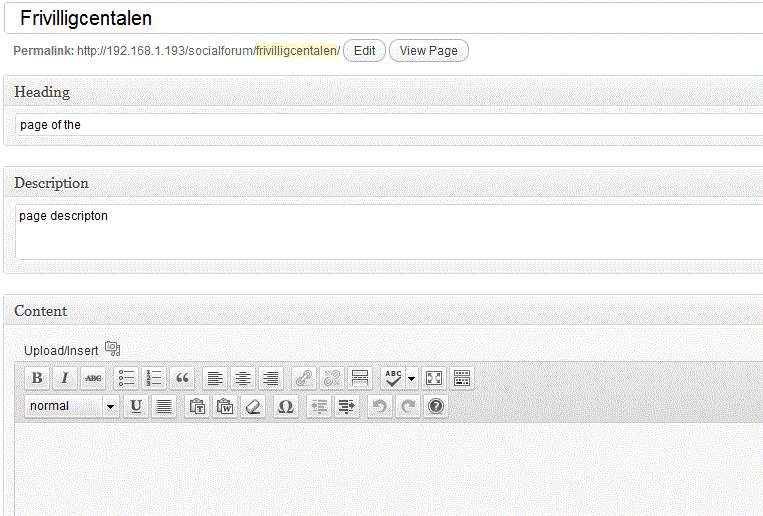Insert custom character with the Omega icon
Image resolution: width=763 pixels, height=516 pixels.
pos(286,406)
